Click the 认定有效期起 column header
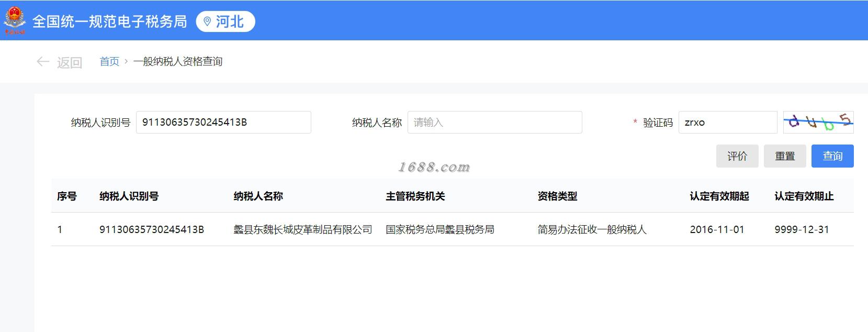Image resolution: width=868 pixels, height=332 pixels. click(719, 196)
